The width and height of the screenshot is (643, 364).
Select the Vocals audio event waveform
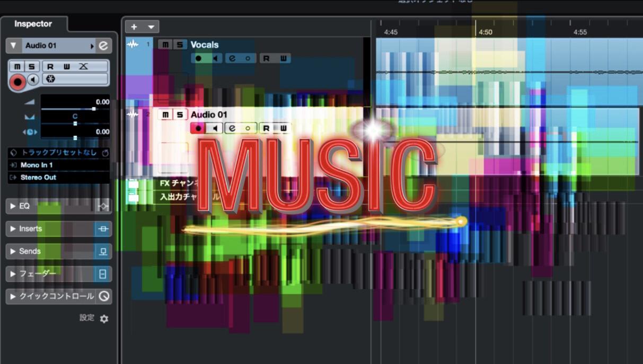point(509,72)
